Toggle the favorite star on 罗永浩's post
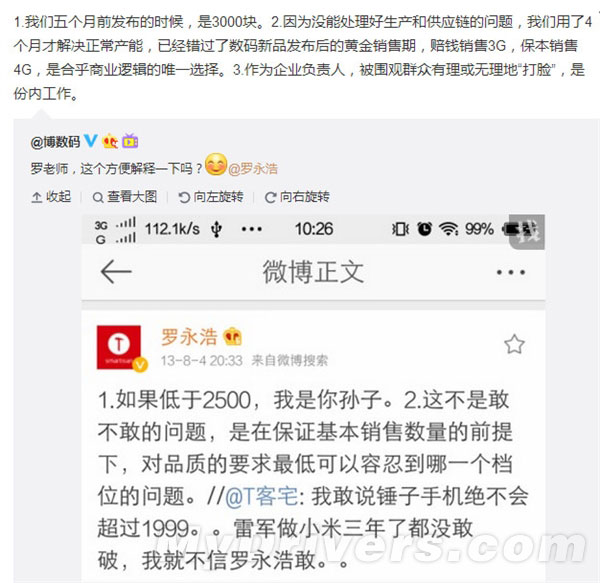The height and width of the screenshot is (583, 600). tap(514, 344)
